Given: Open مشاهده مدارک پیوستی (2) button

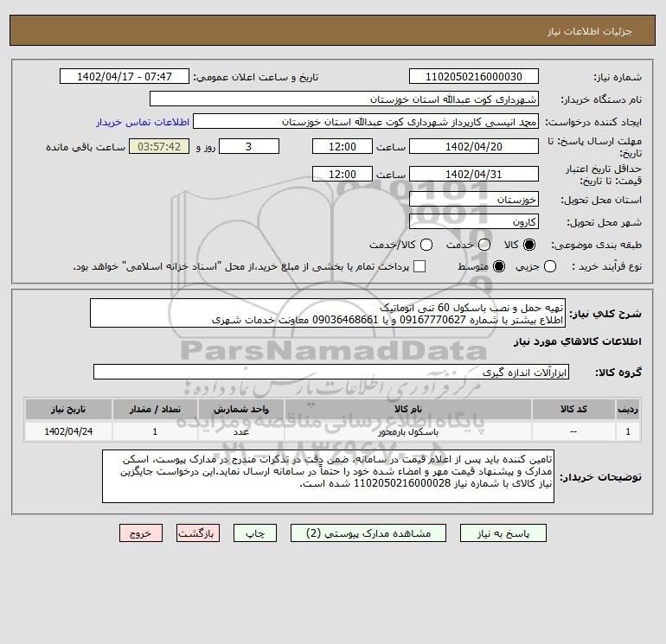Looking at the screenshot, I should coord(368,533).
